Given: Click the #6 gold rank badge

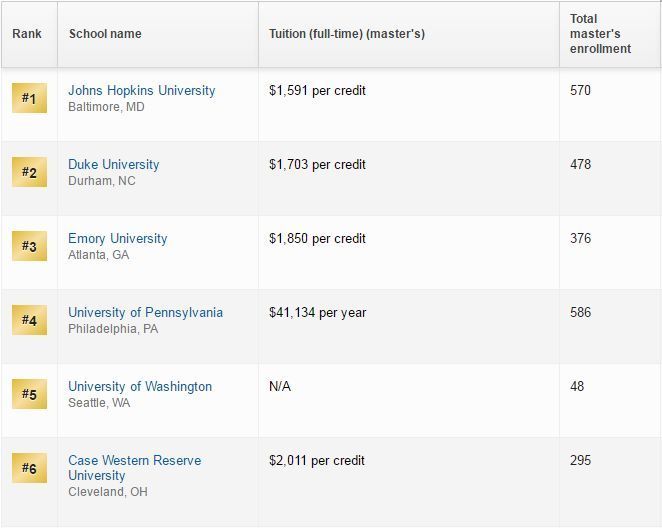Looking at the screenshot, I should point(29,468).
